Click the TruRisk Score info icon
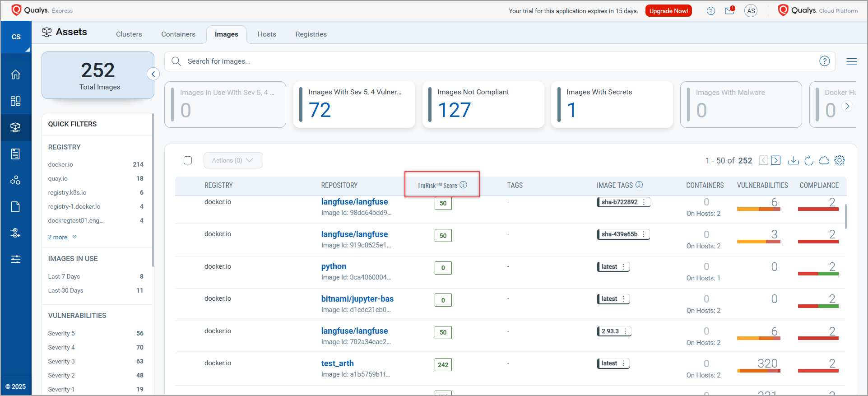This screenshot has height=396, width=868. pos(464,185)
